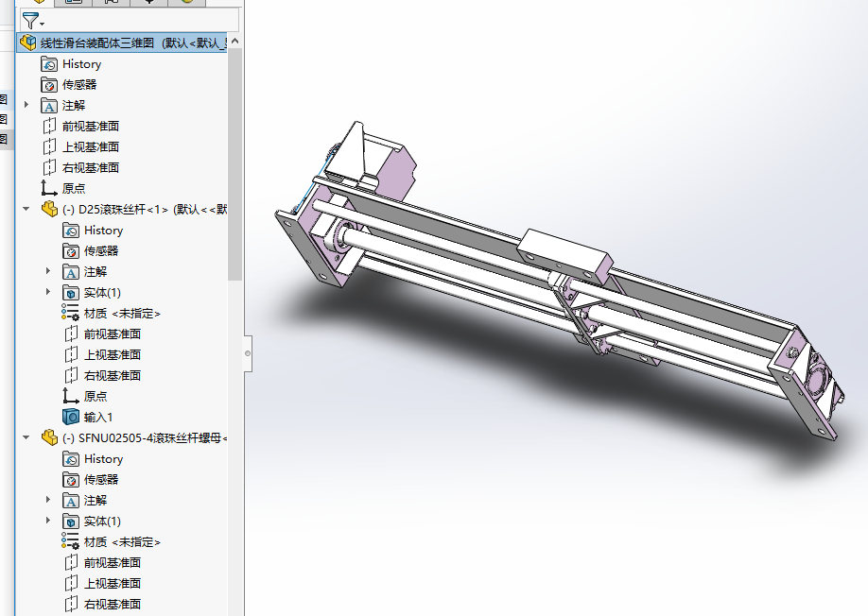This screenshot has width=868, height=616.
Task: Select 注解 folder under D25滚珠丝杆
Action: tap(85, 272)
